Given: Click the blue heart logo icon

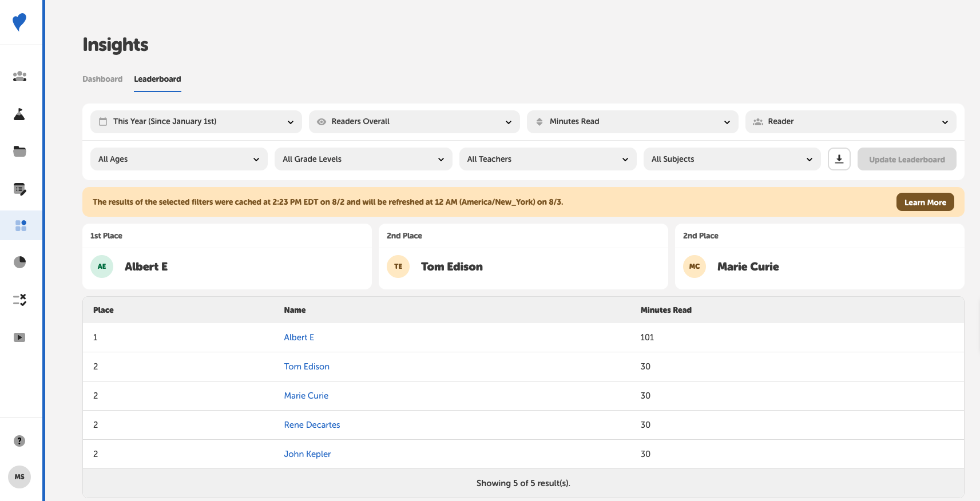Looking at the screenshot, I should coord(19,22).
